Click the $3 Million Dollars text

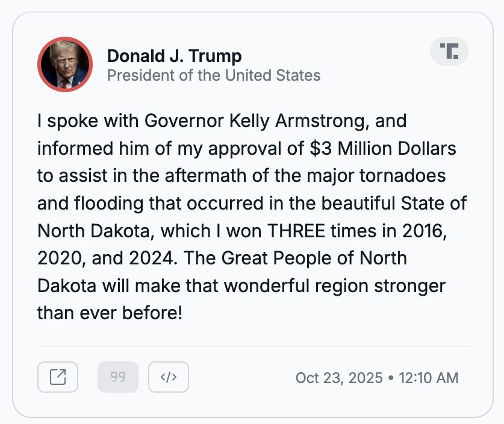[x=383, y=148]
